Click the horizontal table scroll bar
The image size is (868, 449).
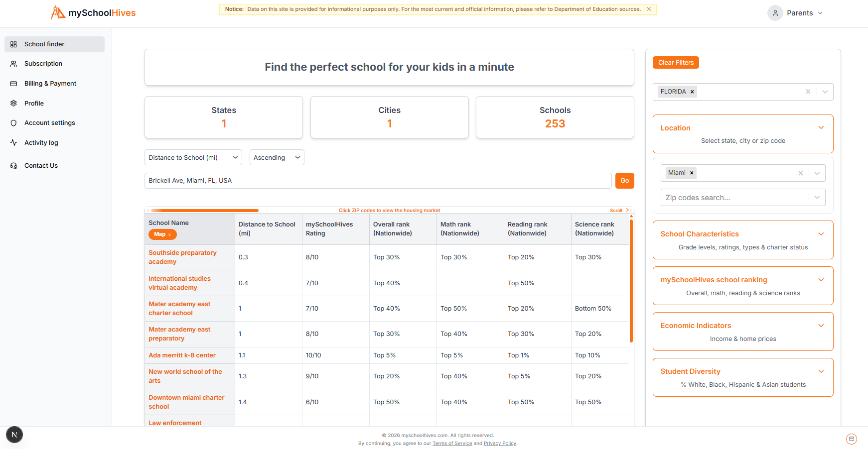pos(205,211)
